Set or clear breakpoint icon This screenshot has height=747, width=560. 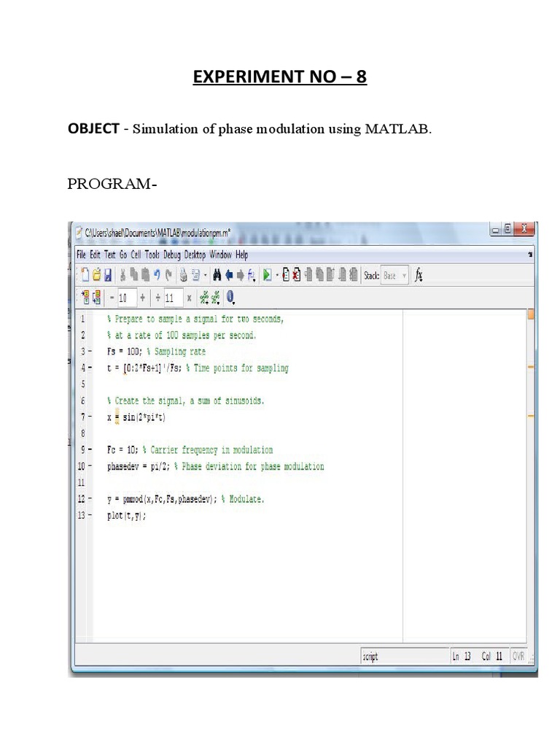coord(286,275)
